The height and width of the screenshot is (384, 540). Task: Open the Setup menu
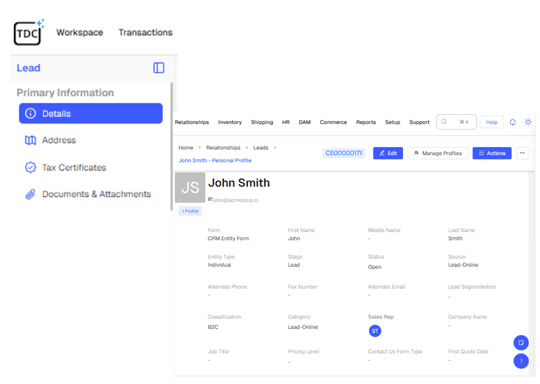tap(392, 122)
